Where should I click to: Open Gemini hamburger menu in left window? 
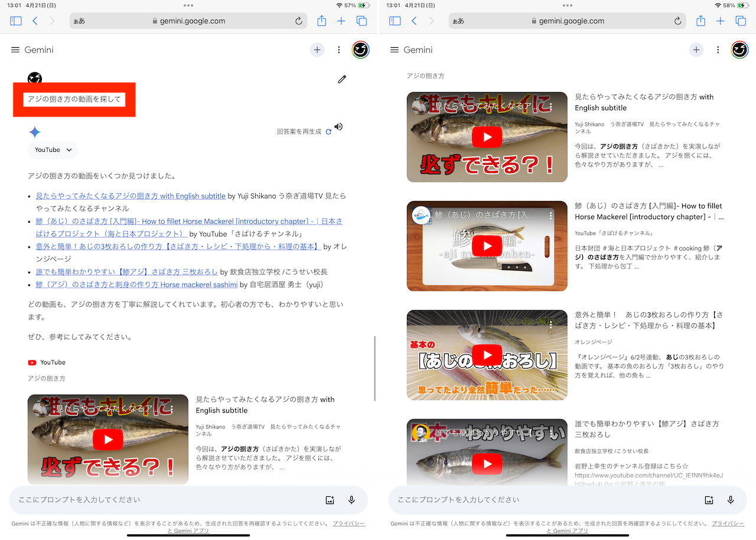pyautogui.click(x=15, y=50)
